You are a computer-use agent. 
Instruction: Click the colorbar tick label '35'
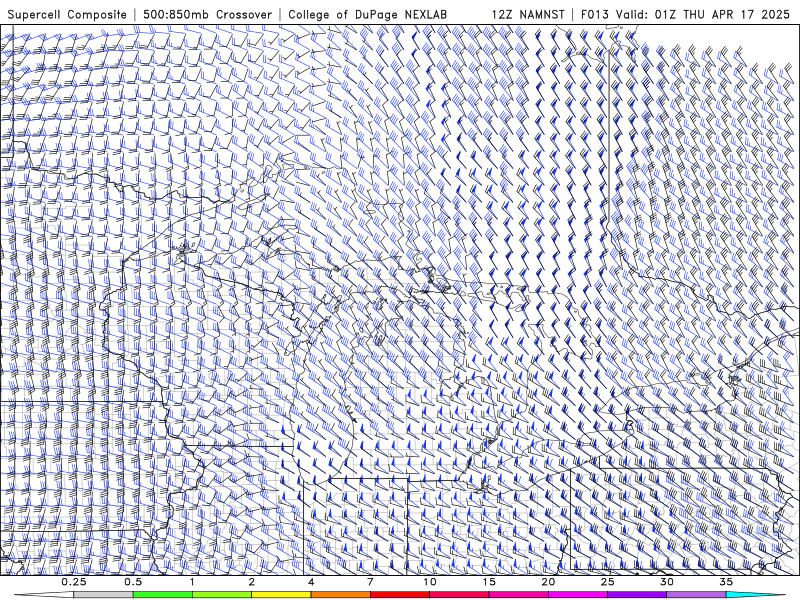click(726, 582)
